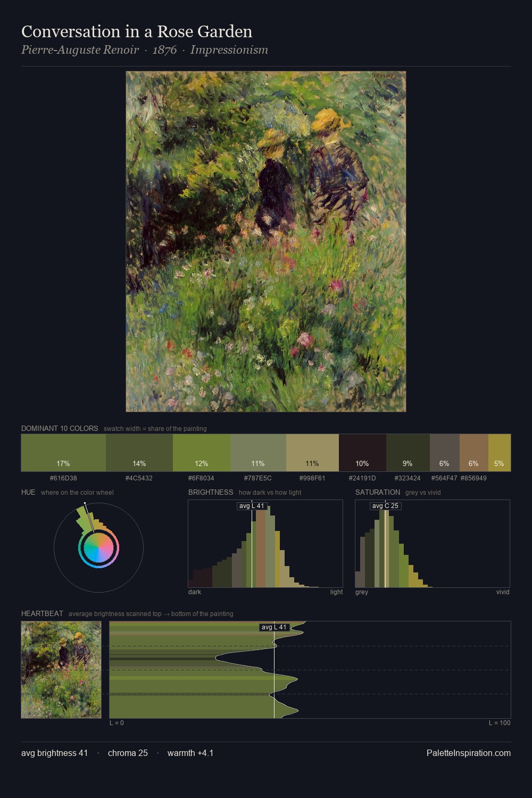Screen dimensions: 532x798
Task: Click the hex code #998F61 label
Action: (x=312, y=478)
